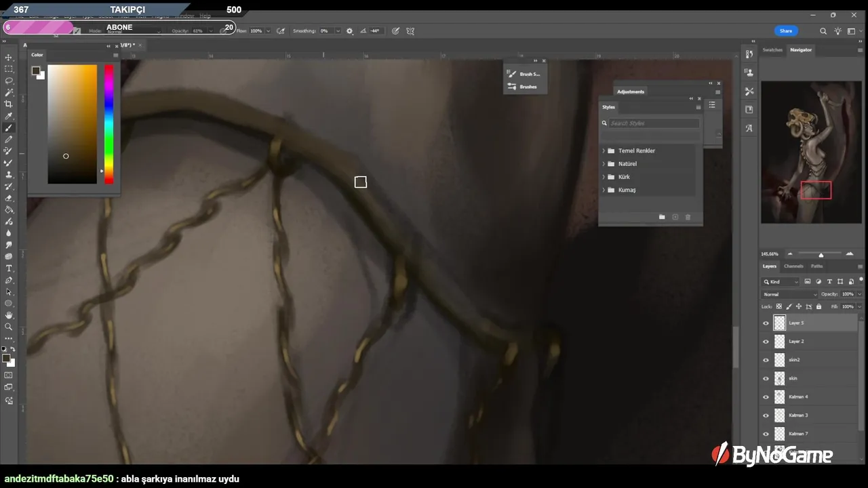Open layer blend mode Normal dropdown
This screenshot has height=488, width=868.
click(x=790, y=294)
